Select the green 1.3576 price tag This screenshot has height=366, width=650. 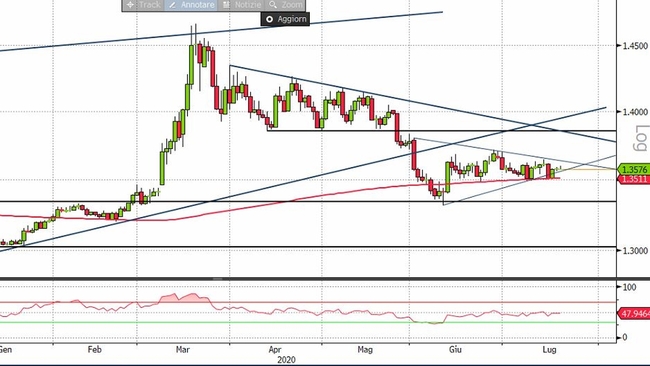coord(633,170)
